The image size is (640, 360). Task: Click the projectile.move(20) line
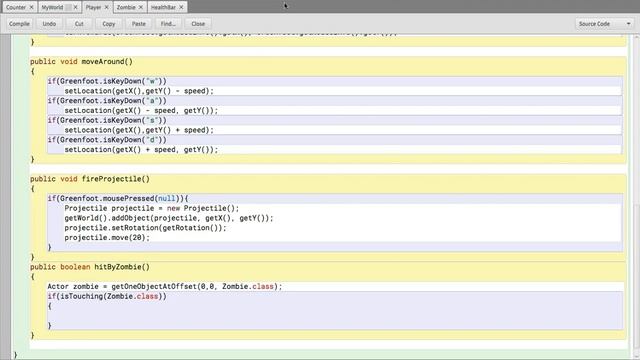point(107,238)
